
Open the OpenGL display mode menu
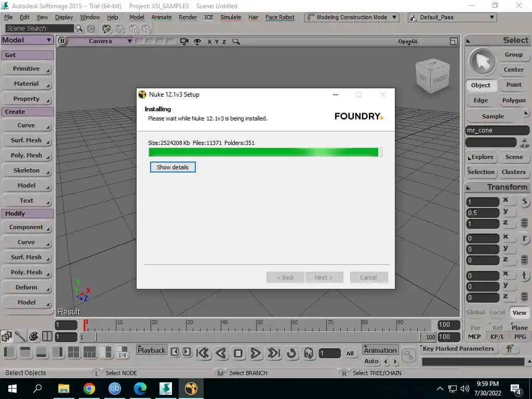[x=408, y=42]
